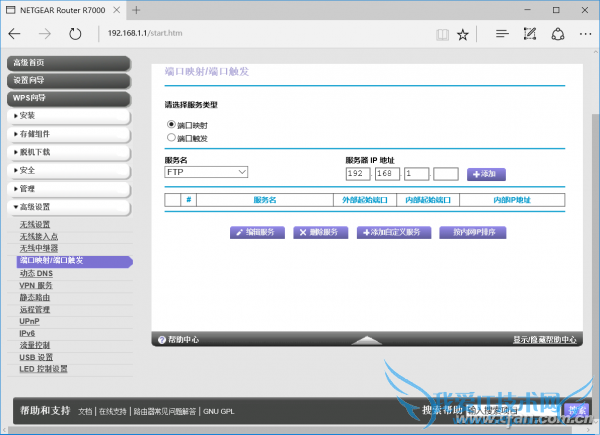Click the 帮助中心 label
Image resolution: width=600 pixels, height=435 pixels.
pyautogui.click(x=184, y=340)
